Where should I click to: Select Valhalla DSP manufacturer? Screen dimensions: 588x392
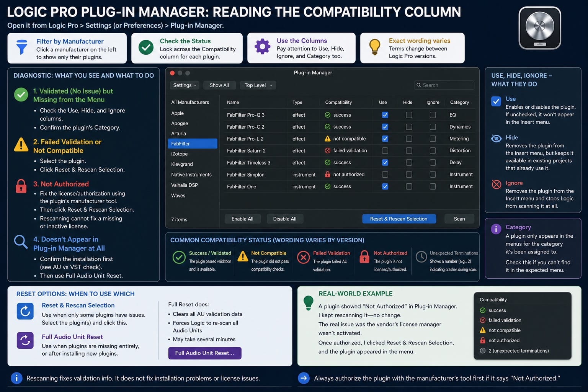click(x=185, y=185)
